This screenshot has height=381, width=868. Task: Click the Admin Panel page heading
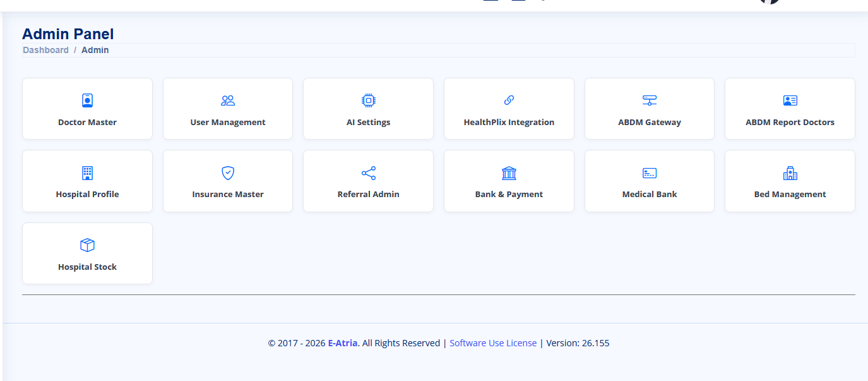pos(68,34)
